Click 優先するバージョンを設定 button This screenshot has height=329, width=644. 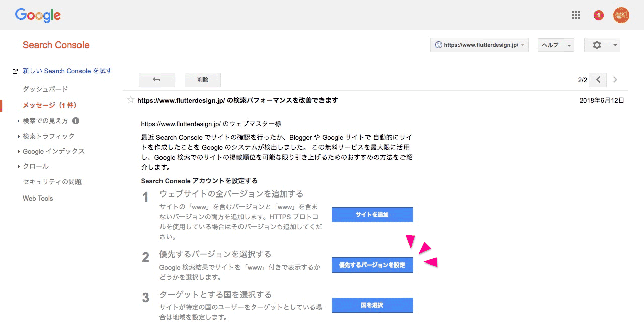[372, 265]
